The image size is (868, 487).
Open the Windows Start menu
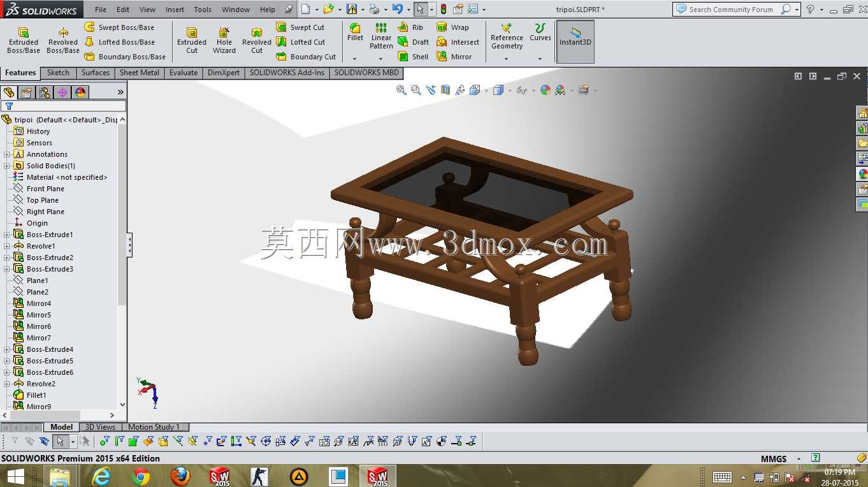16,476
